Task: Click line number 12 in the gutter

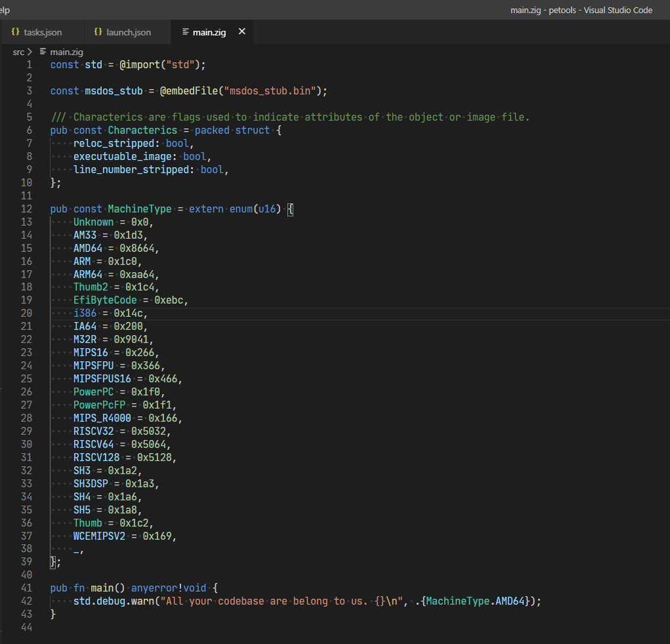Action: 26,209
